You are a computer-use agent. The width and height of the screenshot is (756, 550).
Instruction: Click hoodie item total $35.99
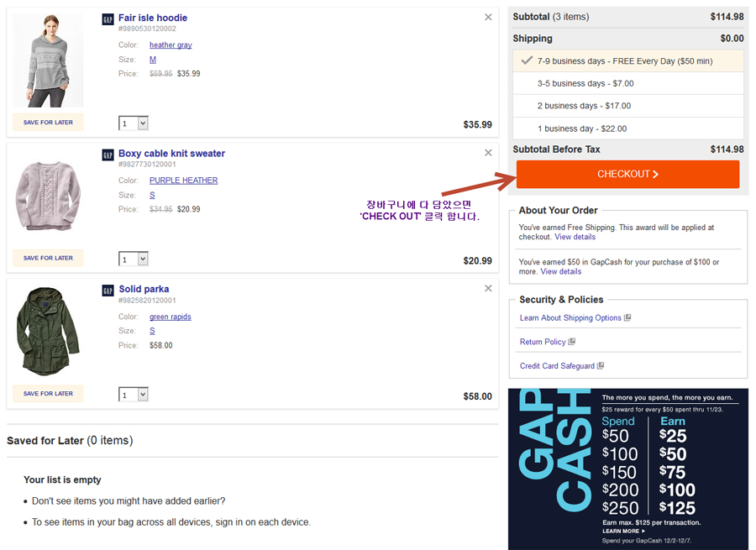click(477, 124)
